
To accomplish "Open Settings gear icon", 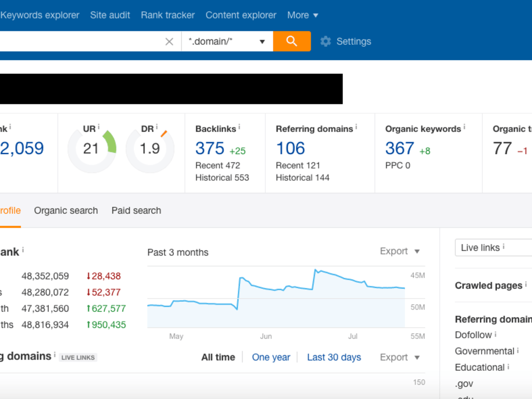I will [326, 41].
